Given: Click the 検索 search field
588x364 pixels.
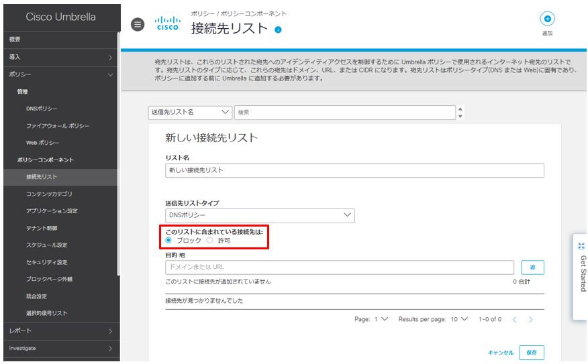Looking at the screenshot, I should coord(345,113).
